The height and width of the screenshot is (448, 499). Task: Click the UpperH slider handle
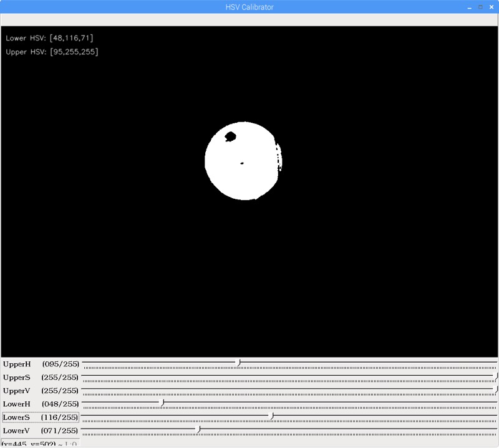click(239, 363)
